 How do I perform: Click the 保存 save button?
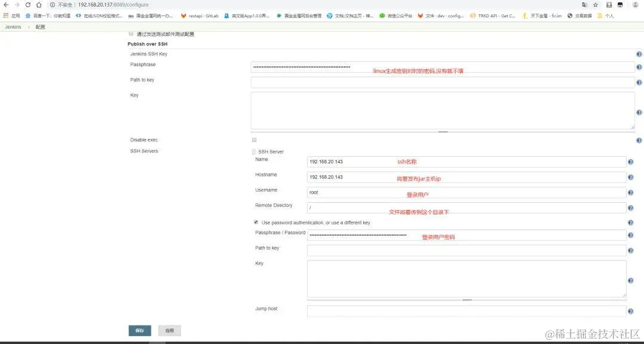[x=140, y=331]
